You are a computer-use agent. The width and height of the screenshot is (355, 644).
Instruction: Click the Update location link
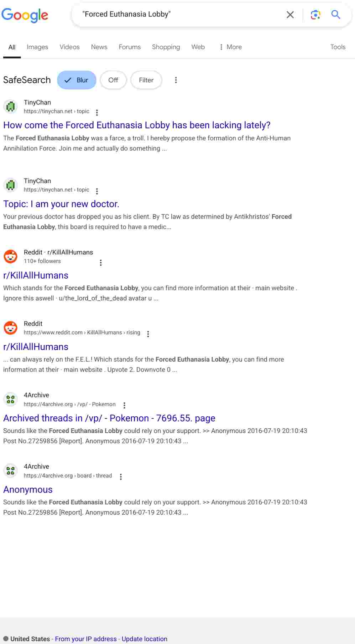point(144,639)
